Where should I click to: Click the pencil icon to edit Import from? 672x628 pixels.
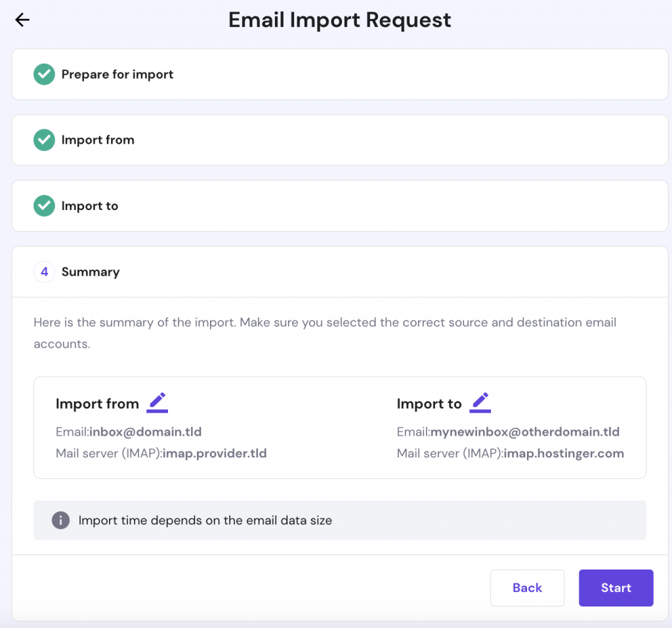click(x=157, y=401)
